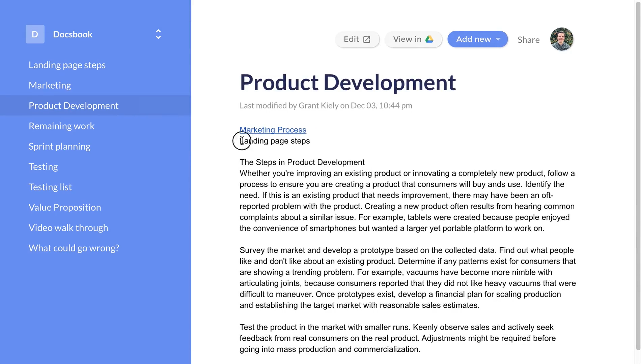
Task: Open the Docsbook workspace switcher arrows
Action: pos(158,34)
